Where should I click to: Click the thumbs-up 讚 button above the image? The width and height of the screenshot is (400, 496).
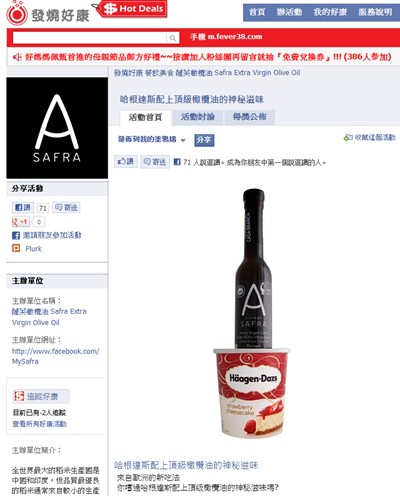[x=126, y=162]
